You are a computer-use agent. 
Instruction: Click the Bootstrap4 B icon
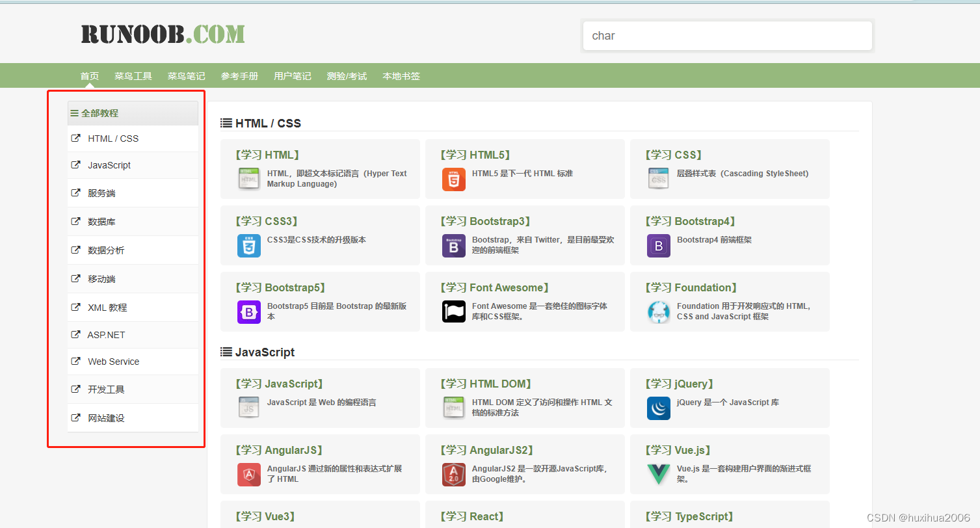659,246
